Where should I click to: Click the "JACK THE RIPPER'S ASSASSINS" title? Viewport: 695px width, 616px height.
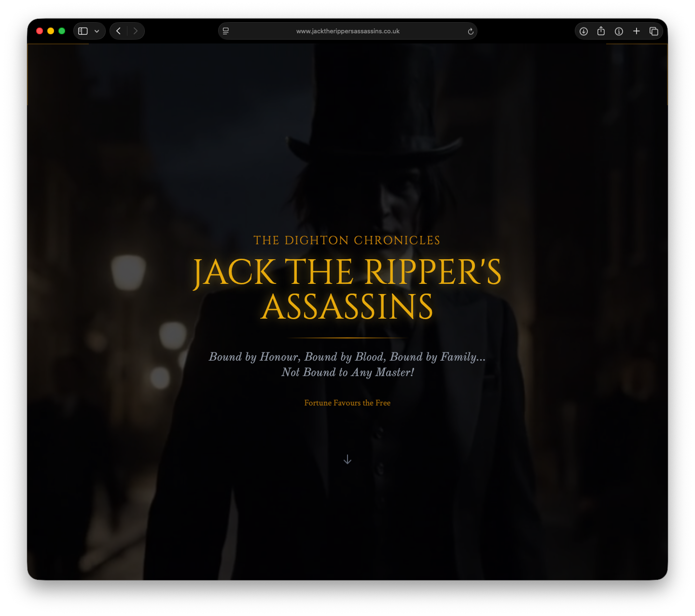click(x=347, y=288)
